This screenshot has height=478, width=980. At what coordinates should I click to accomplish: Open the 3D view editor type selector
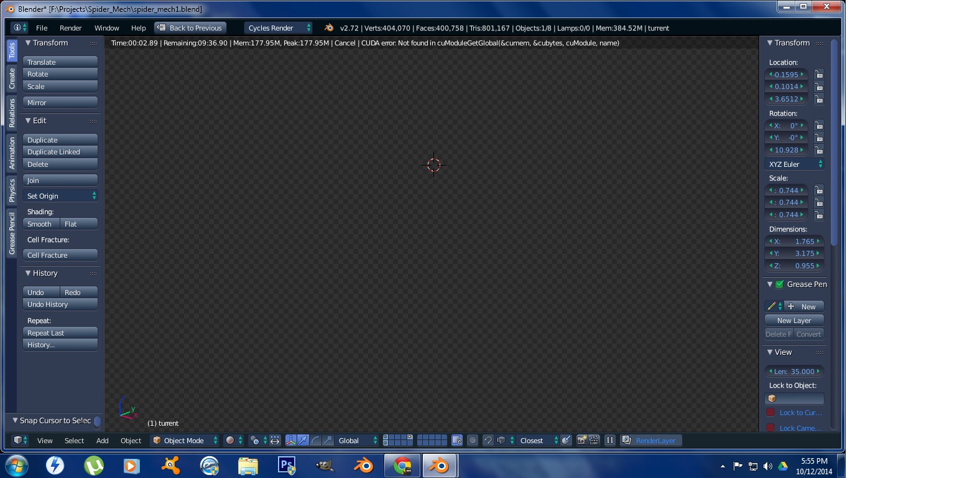(x=21, y=441)
